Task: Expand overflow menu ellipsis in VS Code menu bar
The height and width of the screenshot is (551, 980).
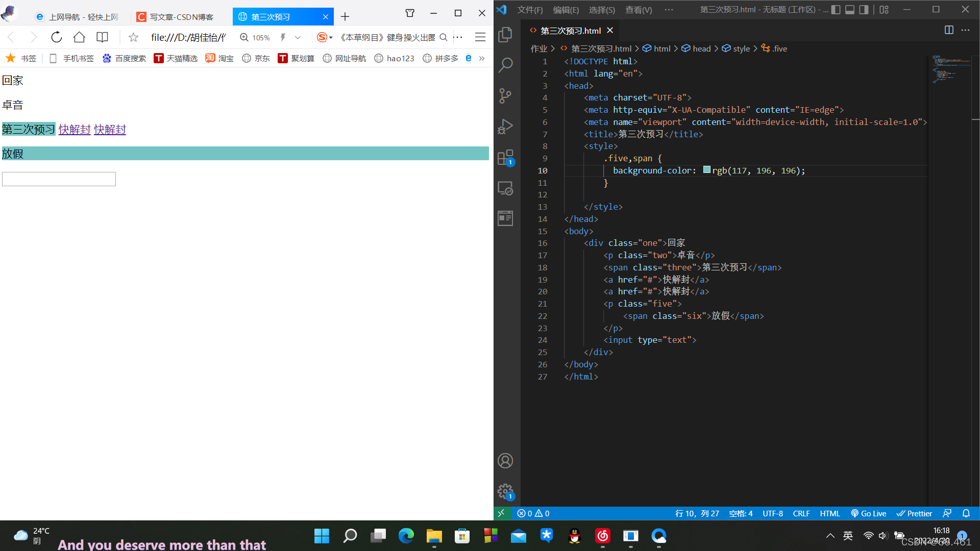Action: [x=669, y=10]
